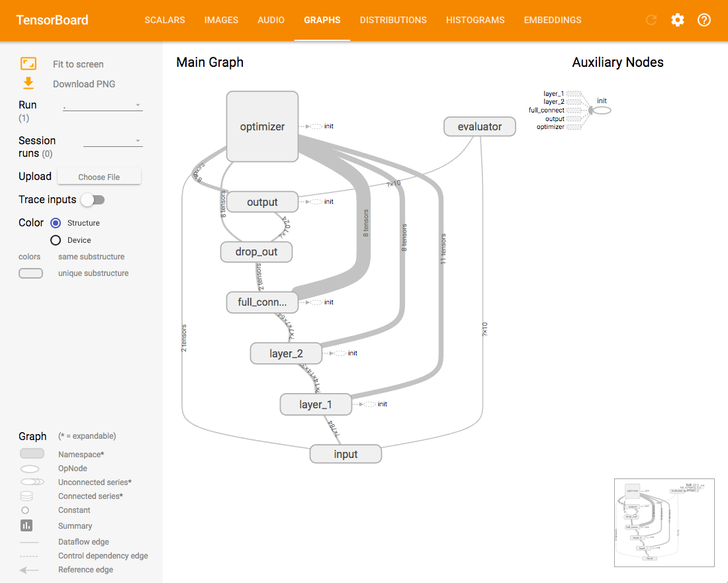
Task: Click the Namespace legend icon
Action: (x=32, y=453)
